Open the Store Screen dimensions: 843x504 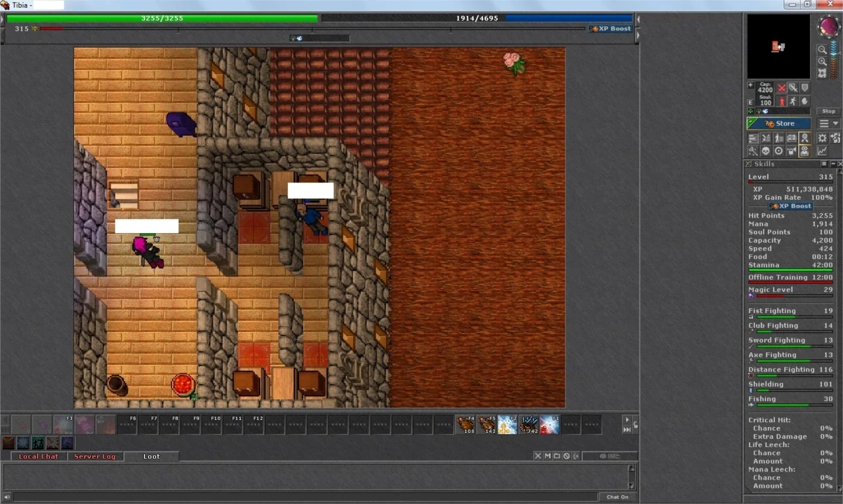coord(779,123)
